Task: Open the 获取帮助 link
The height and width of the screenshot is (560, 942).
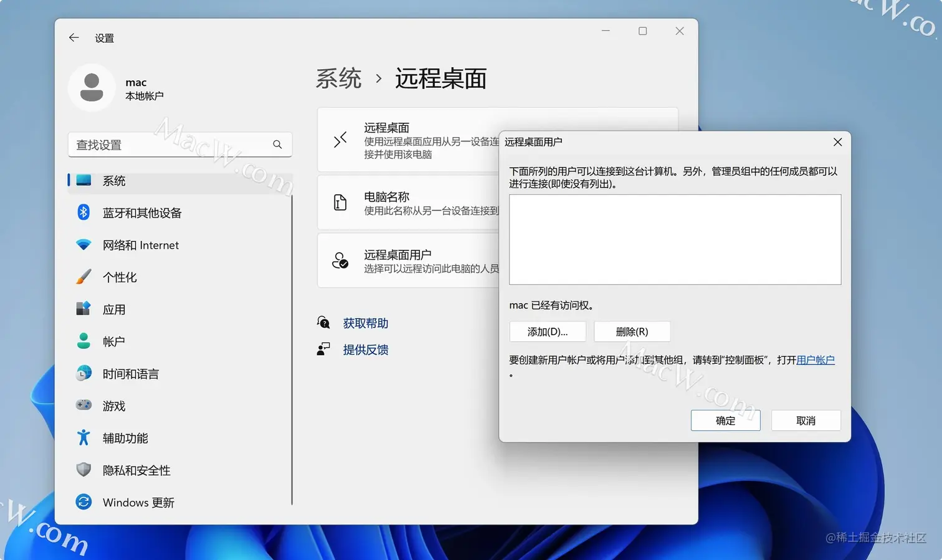Action: point(366,323)
